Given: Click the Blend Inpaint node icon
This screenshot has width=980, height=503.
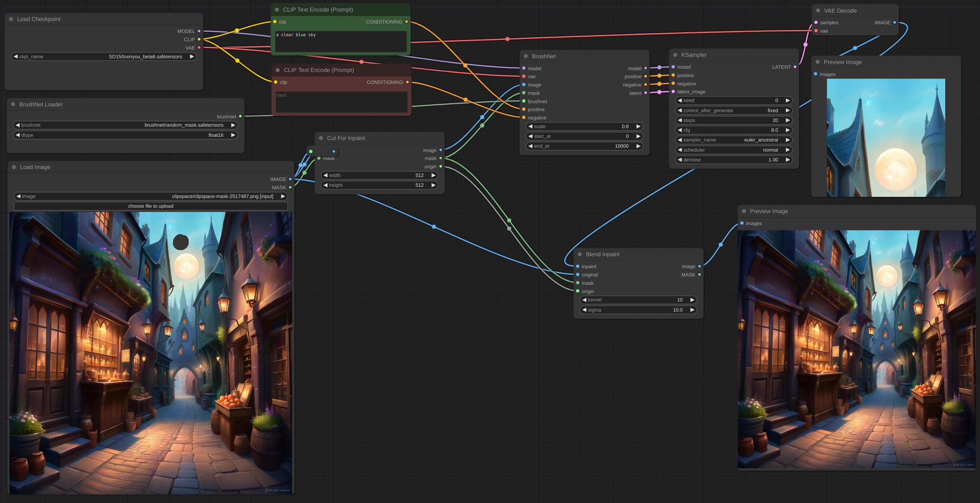Looking at the screenshot, I should [579, 254].
